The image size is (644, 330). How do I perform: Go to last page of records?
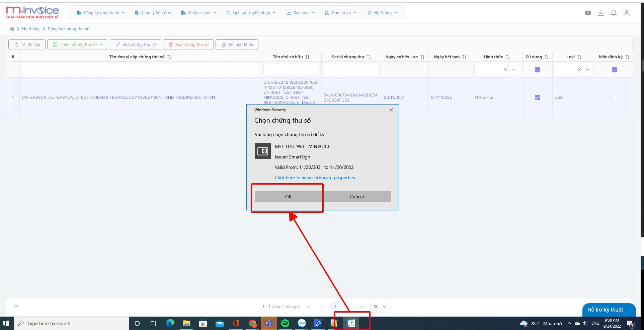coord(361,307)
